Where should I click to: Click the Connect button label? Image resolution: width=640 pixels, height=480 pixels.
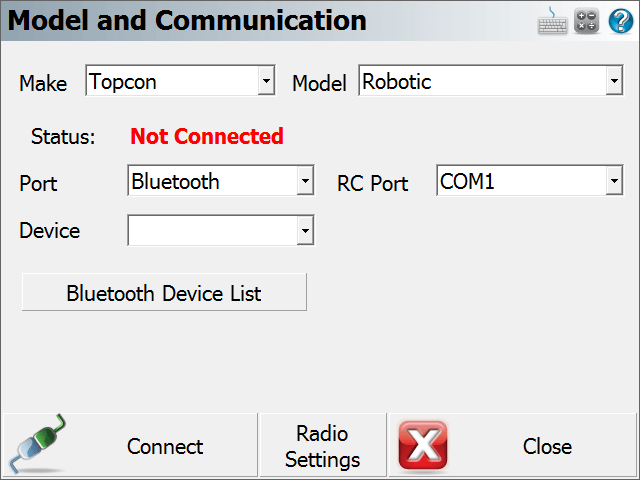tap(165, 446)
